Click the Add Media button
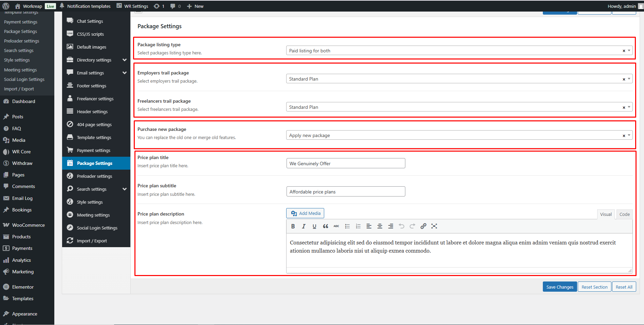The height and width of the screenshot is (325, 644). coord(305,213)
